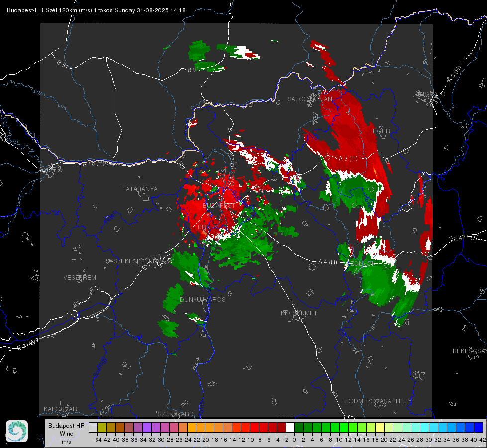Click the ERD label south of Budapest
This screenshot has width=487, height=448.
point(204,227)
